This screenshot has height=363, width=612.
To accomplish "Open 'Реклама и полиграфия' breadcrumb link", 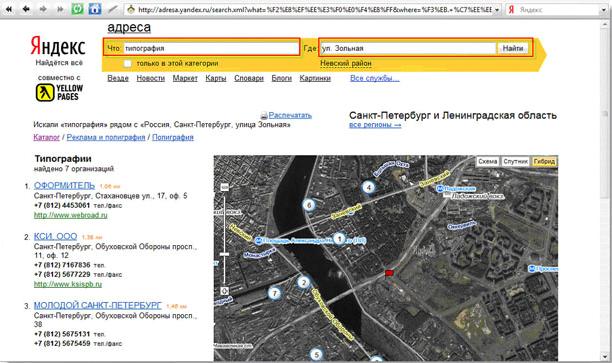I will tap(106, 137).
